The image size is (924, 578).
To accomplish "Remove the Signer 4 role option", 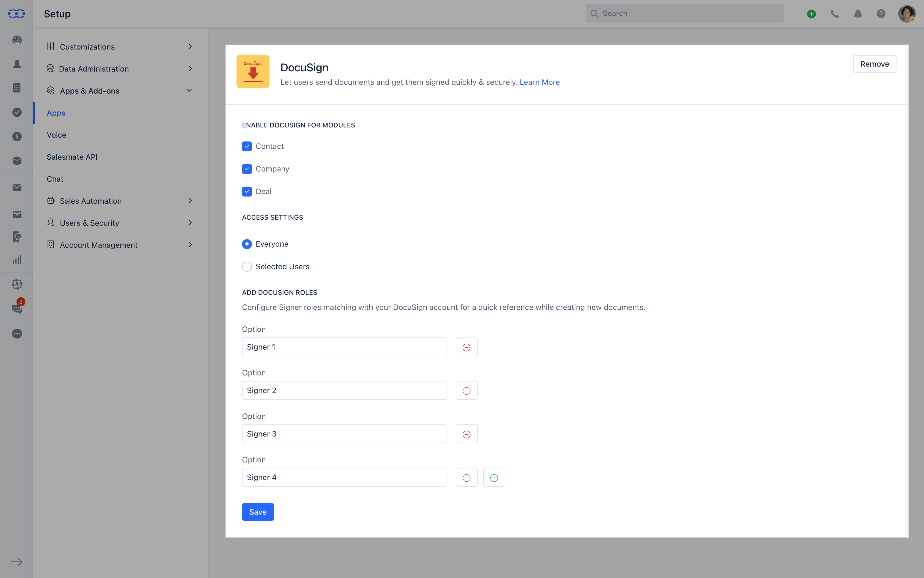I will tap(467, 478).
